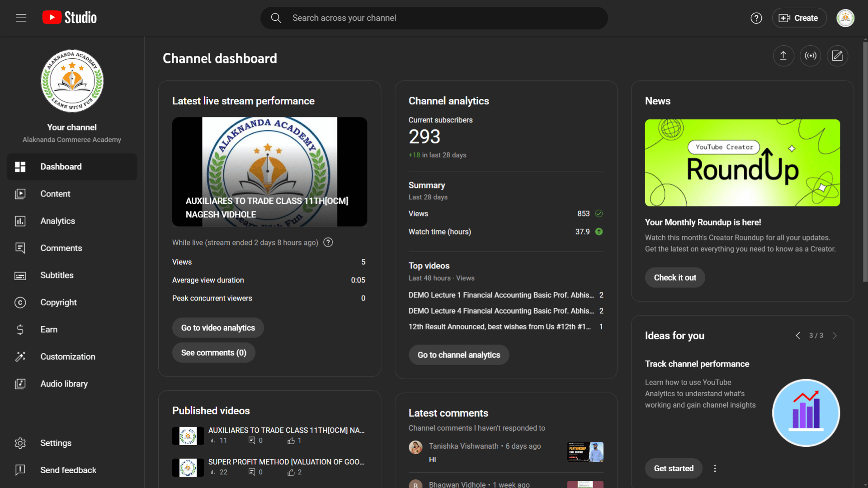The width and height of the screenshot is (868, 488).
Task: Open the Content menu item
Action: tap(72, 194)
